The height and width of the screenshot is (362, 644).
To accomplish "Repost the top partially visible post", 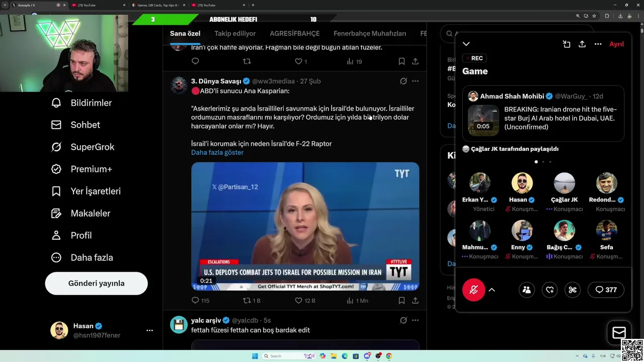I will click(x=247, y=61).
